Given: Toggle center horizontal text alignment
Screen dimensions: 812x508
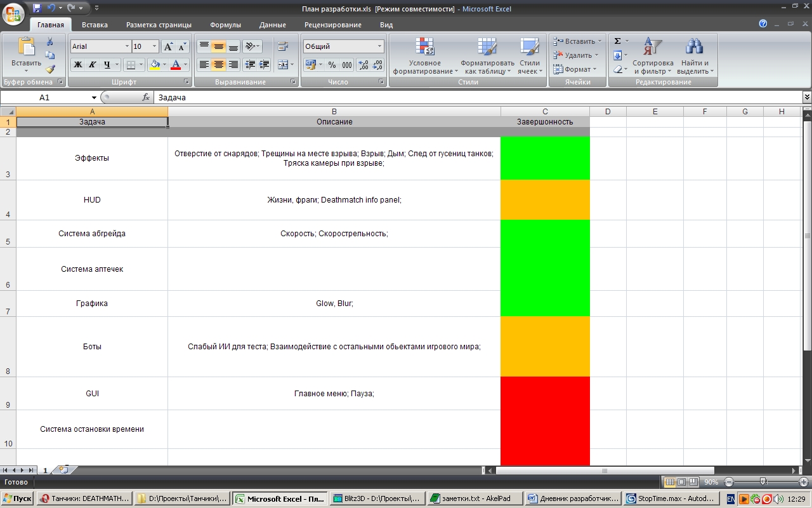Looking at the screenshot, I should [x=219, y=65].
